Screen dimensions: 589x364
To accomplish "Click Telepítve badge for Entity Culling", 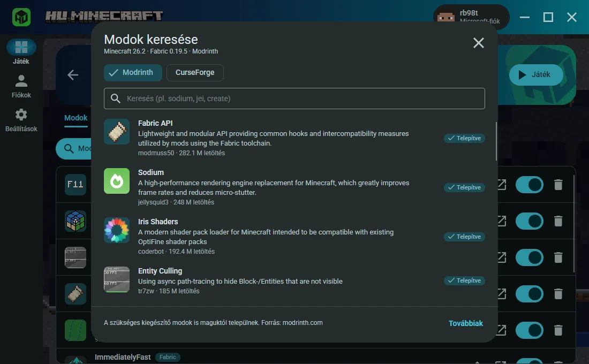I will [x=464, y=280].
